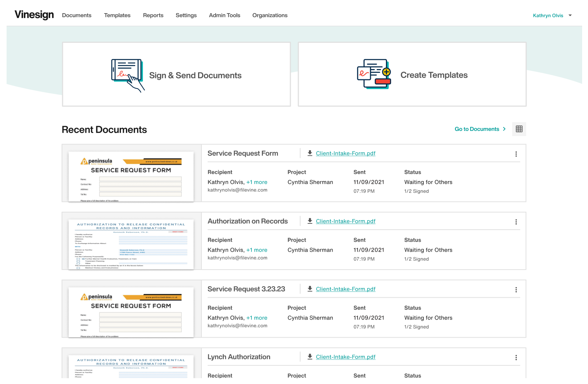Open Sign & Send Documents
This screenshot has width=588, height=384.
(176, 74)
